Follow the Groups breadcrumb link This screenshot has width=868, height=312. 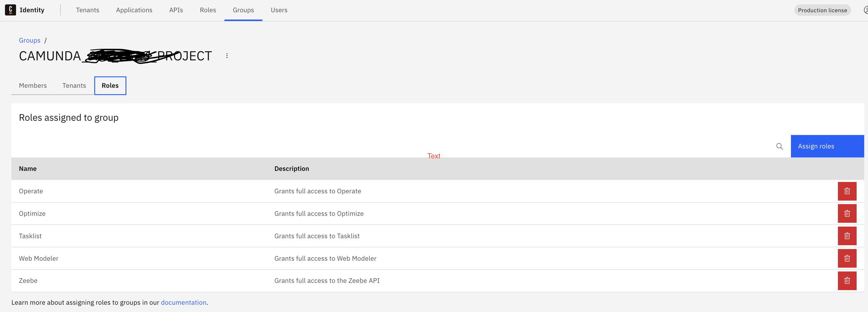click(x=30, y=41)
